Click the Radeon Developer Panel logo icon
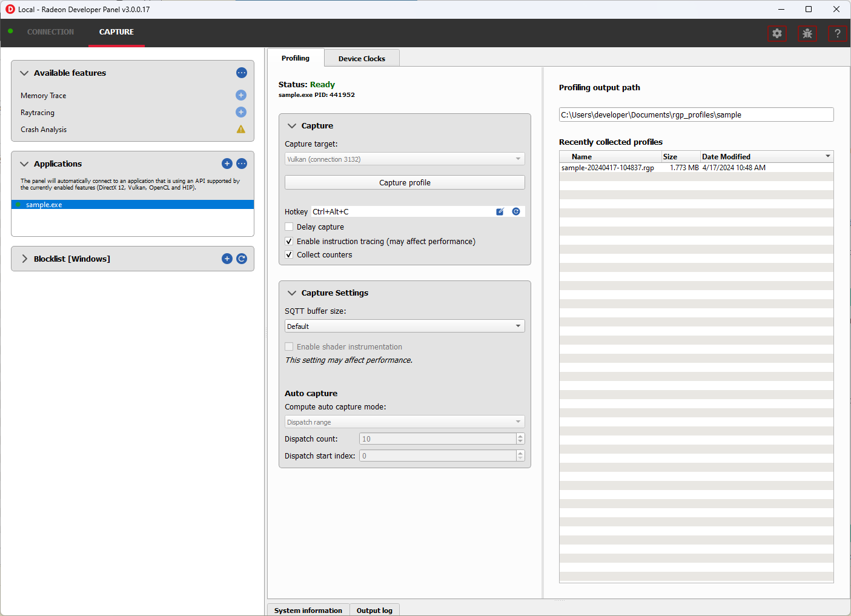Viewport: 851px width, 616px height. click(10, 9)
